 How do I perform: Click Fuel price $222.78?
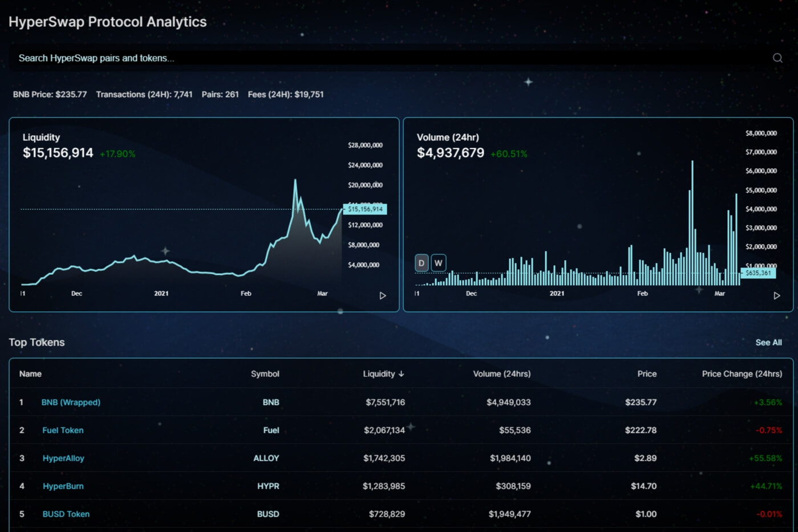pyautogui.click(x=641, y=431)
